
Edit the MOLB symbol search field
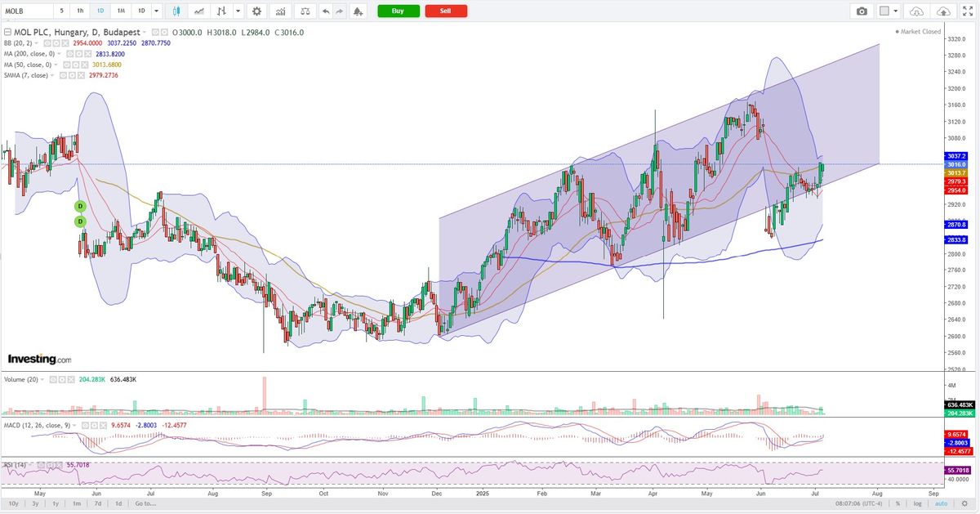tap(27, 11)
